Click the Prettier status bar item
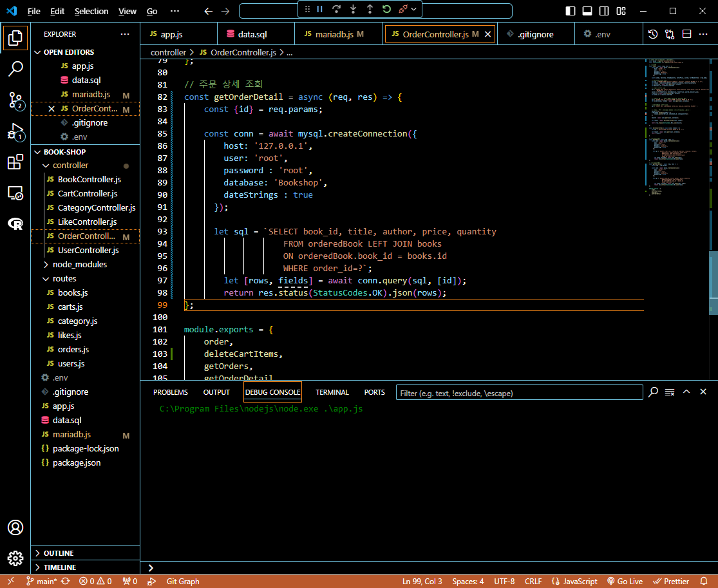The image size is (718, 588). point(671,582)
